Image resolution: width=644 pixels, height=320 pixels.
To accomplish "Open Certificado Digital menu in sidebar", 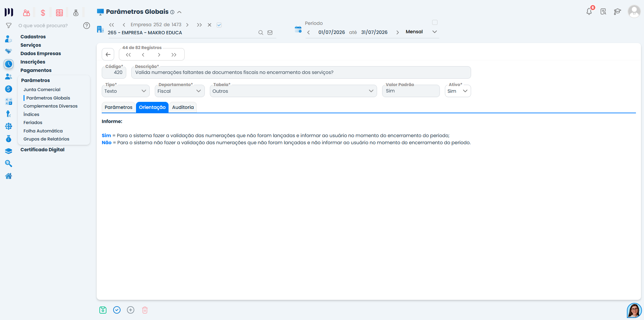I will 42,150.
